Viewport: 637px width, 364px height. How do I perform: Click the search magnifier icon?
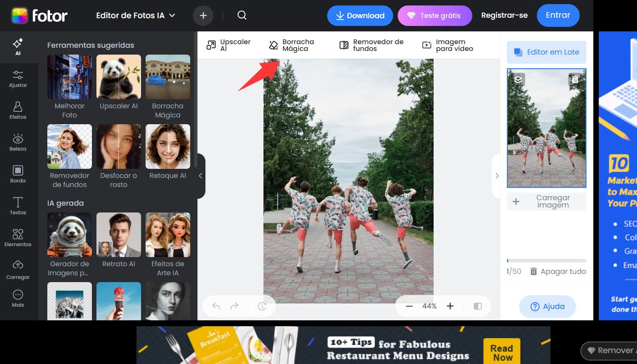[x=242, y=15]
